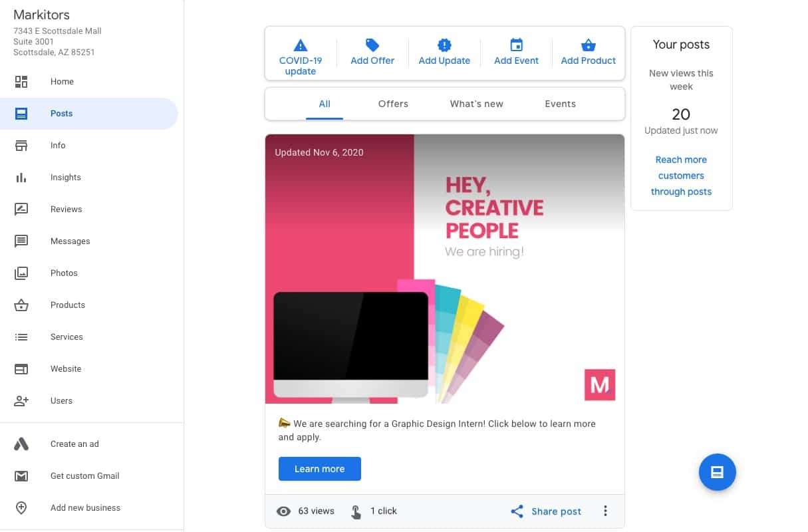The width and height of the screenshot is (808, 532).
Task: Click the Add Offer label
Action: coord(372,61)
